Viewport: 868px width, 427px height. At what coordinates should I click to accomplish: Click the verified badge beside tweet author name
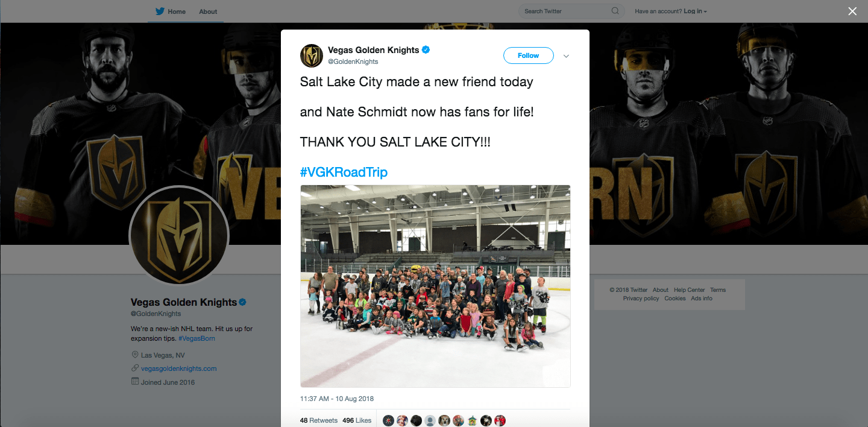point(426,50)
